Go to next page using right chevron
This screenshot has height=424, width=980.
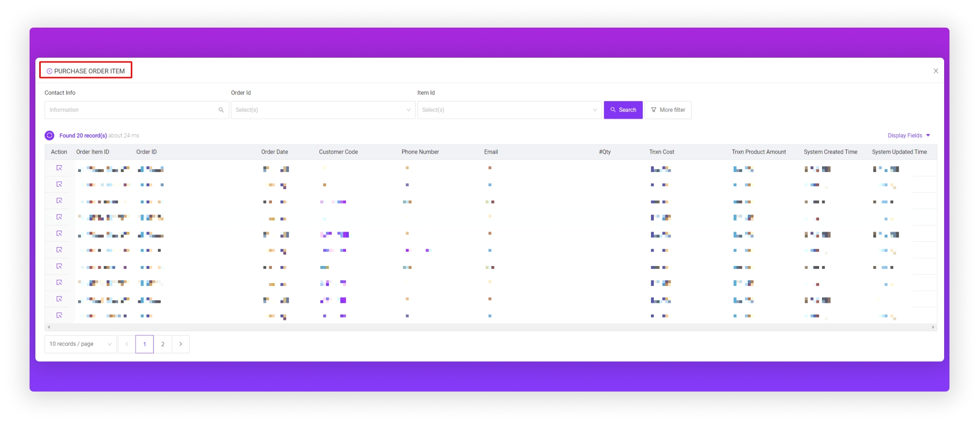pos(181,344)
